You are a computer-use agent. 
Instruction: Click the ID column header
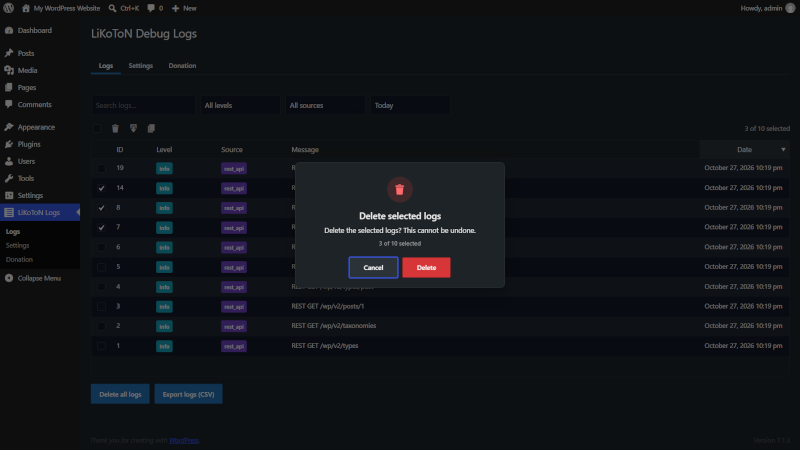pos(119,149)
